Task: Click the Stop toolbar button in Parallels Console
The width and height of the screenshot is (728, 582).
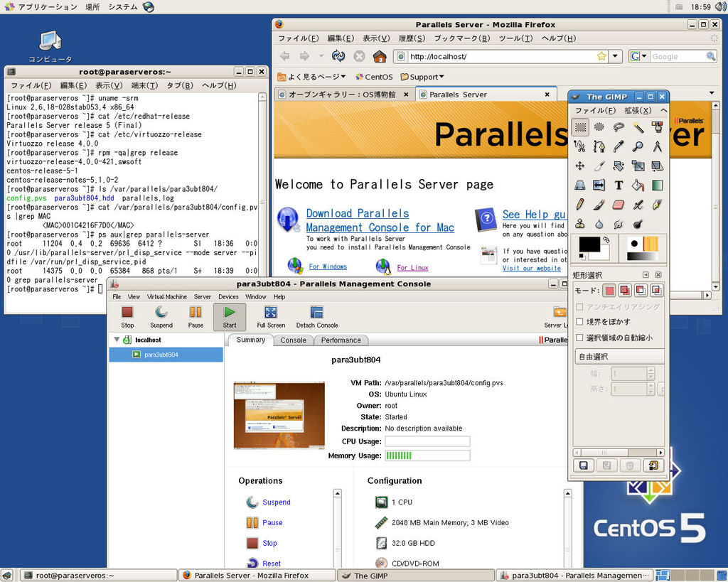Action: click(127, 317)
